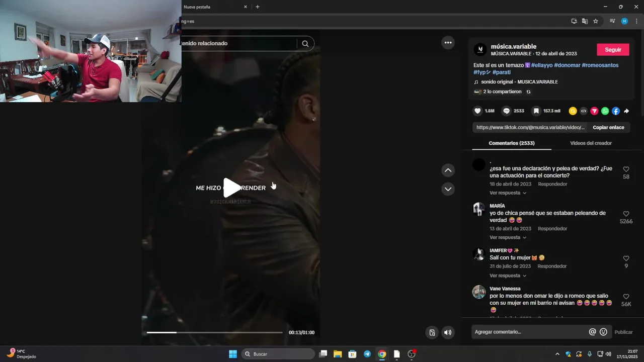This screenshot has width=644, height=362.
Task: Click the embed code icon
Action: [x=584, y=111]
